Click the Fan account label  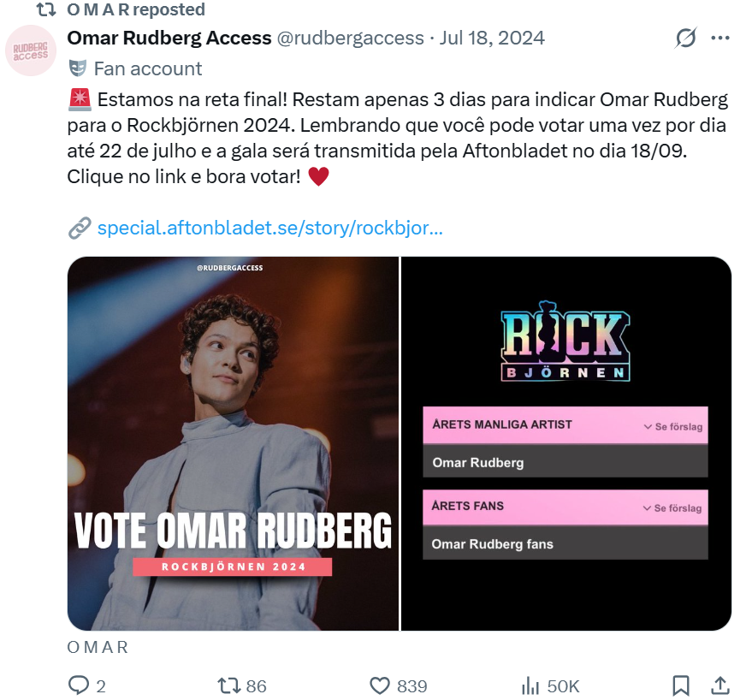pos(147,68)
